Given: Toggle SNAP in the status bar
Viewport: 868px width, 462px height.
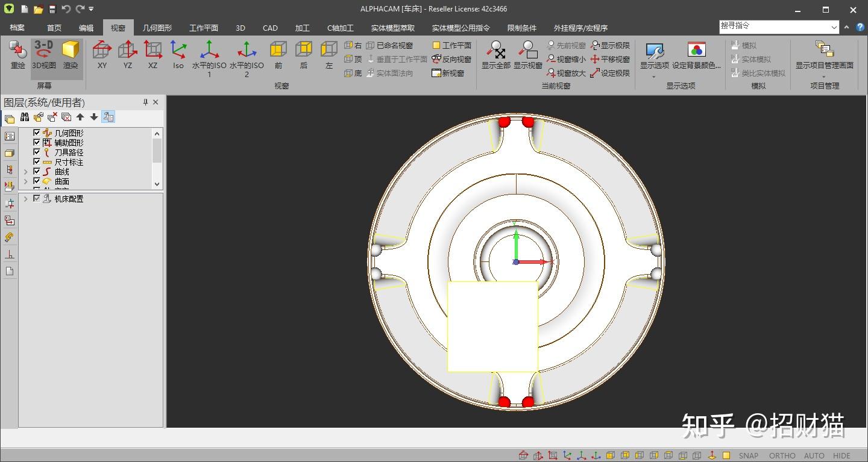Looking at the screenshot, I should tap(749, 455).
